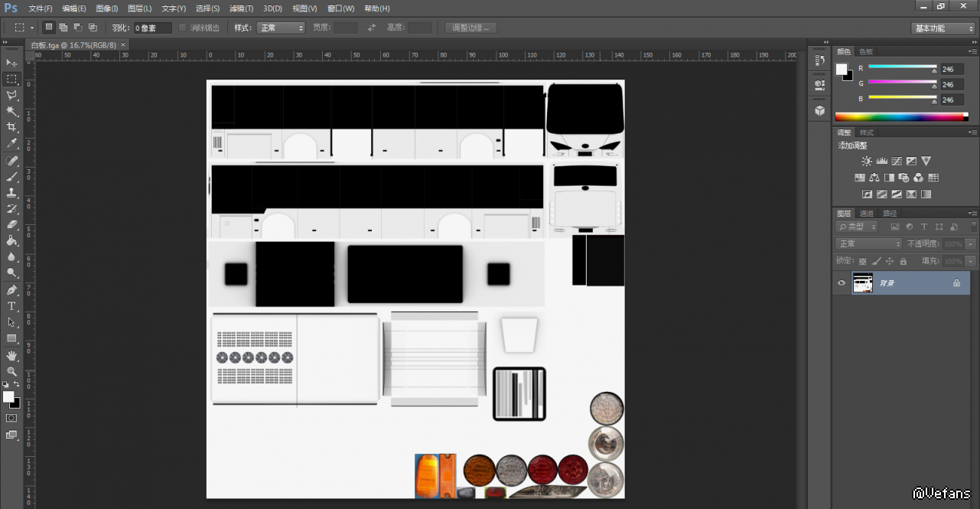Open the 样式 style dropdown
The image size is (980, 509).
(280, 28)
